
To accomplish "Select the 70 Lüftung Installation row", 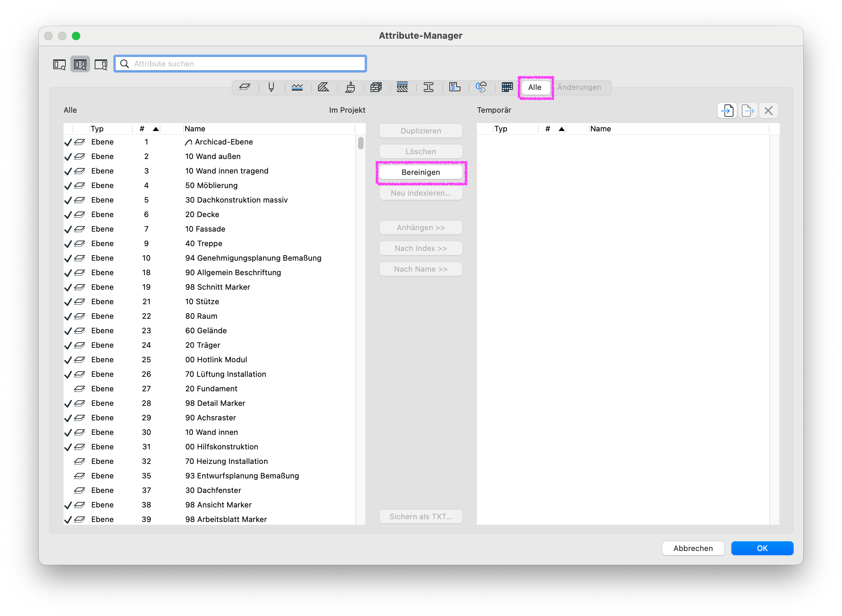I will 209,374.
